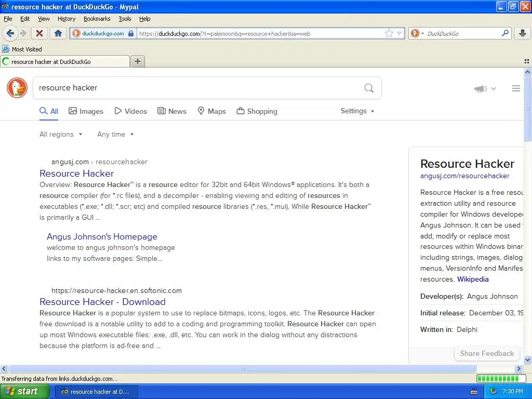Image resolution: width=532 pixels, height=399 pixels.
Task: Select the All results tab
Action: pos(49,111)
